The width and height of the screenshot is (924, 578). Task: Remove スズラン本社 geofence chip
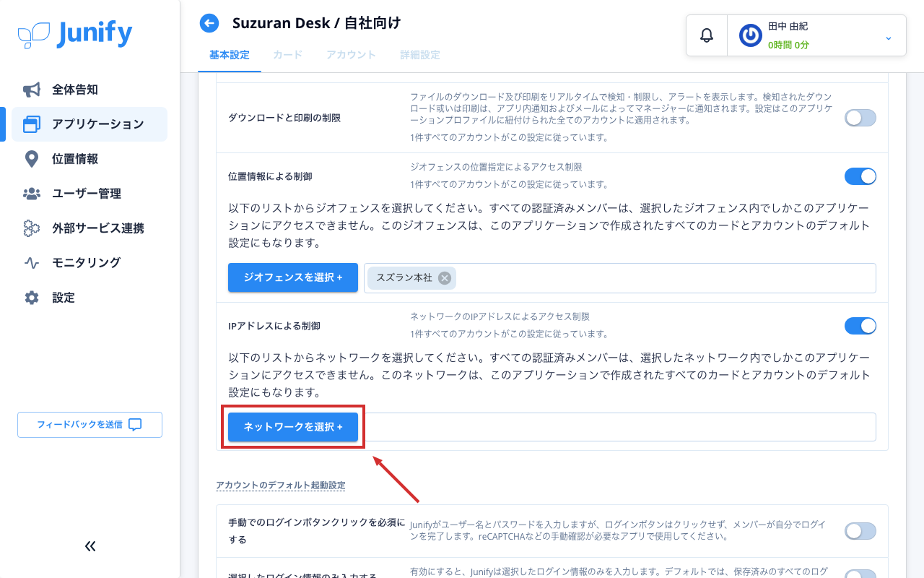[x=445, y=277]
